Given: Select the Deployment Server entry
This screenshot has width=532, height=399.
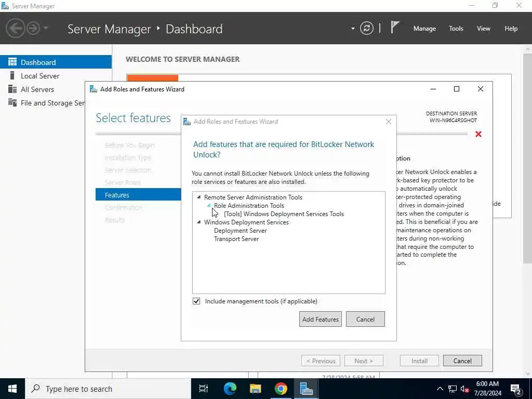Looking at the screenshot, I should point(240,231).
